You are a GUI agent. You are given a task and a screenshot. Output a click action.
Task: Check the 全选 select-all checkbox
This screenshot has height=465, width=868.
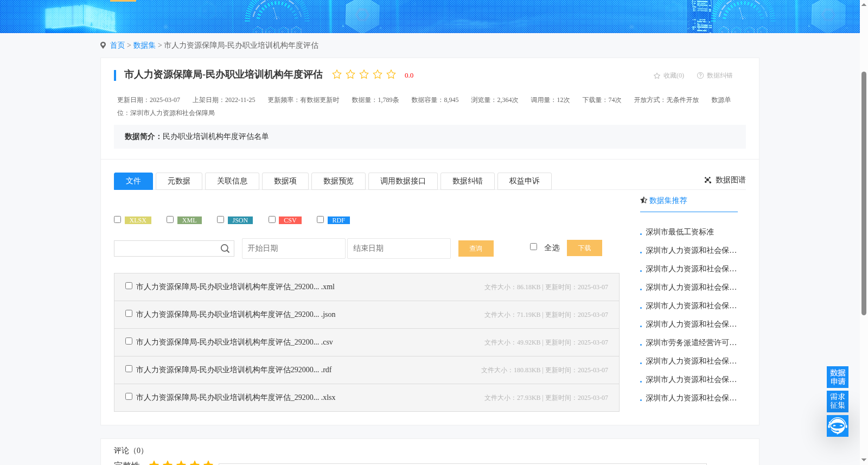pos(533,246)
